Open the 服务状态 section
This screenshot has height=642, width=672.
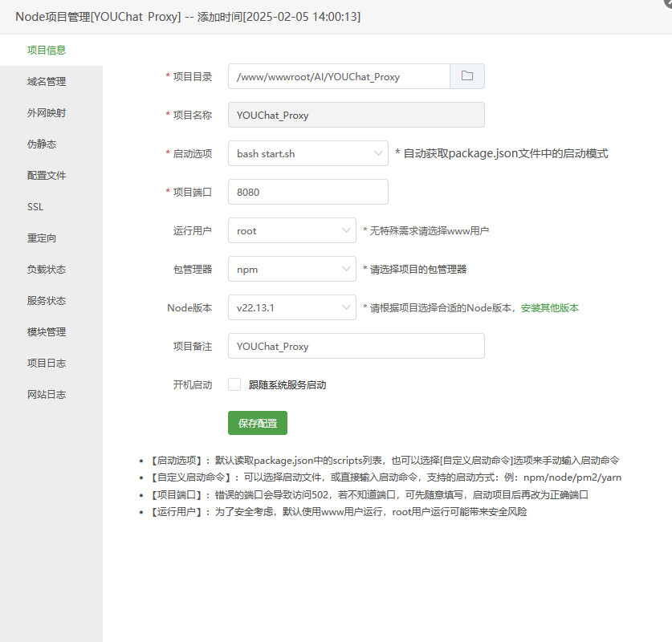pyautogui.click(x=45, y=300)
